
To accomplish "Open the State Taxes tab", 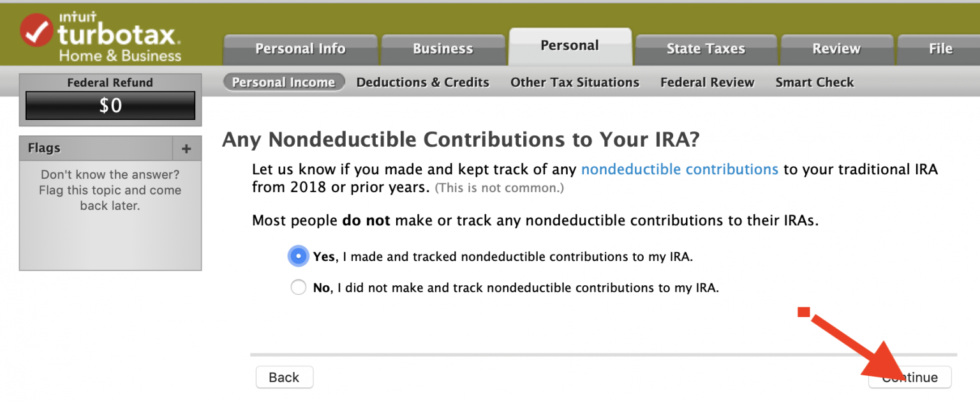I will [x=706, y=49].
